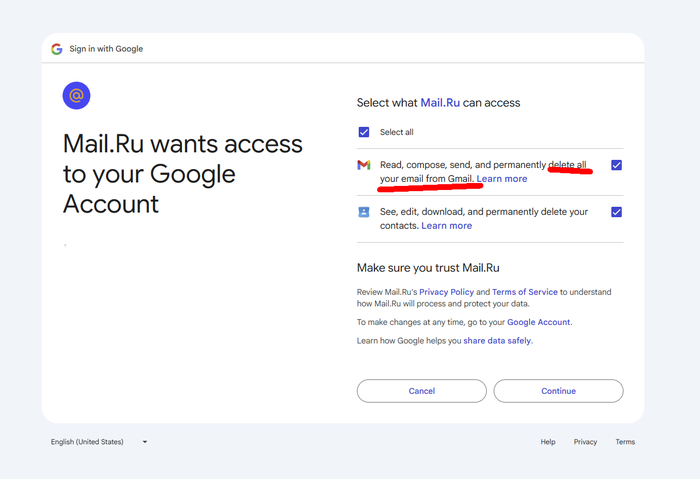
Task: Toggle the Select all checkbox
Action: pos(364,132)
